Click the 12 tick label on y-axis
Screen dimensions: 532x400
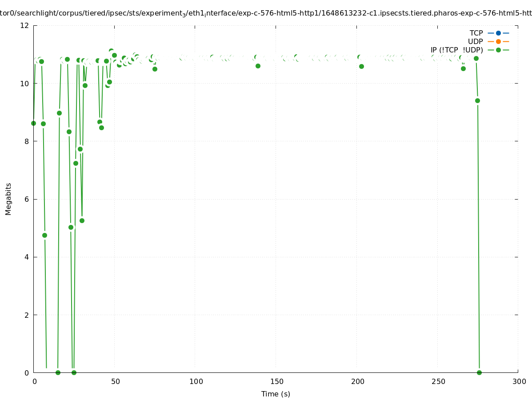click(x=25, y=25)
